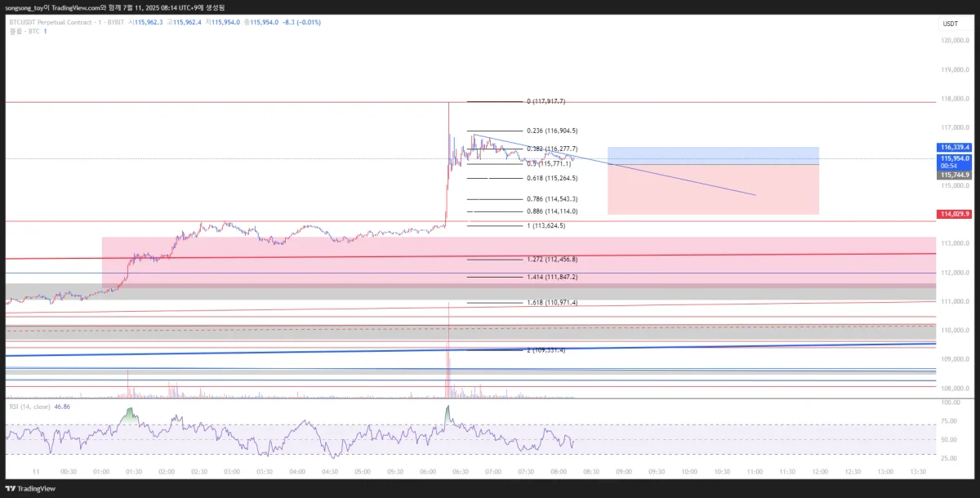Open the USDT currency selector

click(950, 24)
